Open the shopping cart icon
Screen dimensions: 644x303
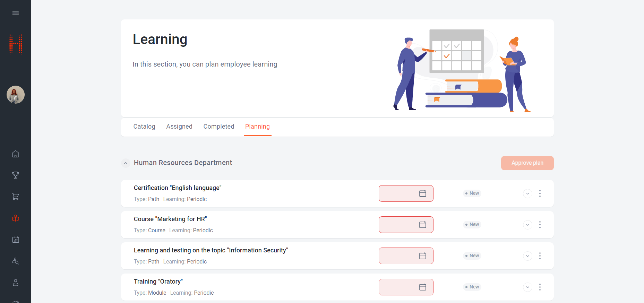click(16, 197)
